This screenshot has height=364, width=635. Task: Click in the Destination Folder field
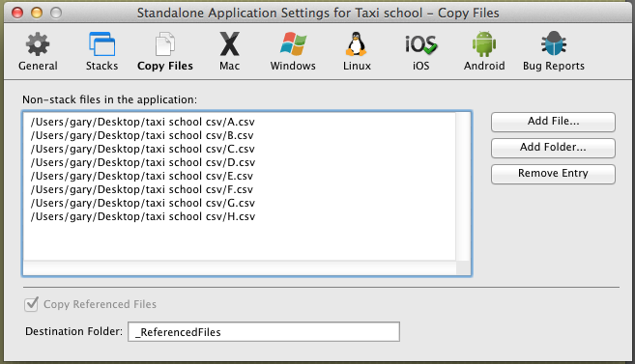tap(264, 332)
